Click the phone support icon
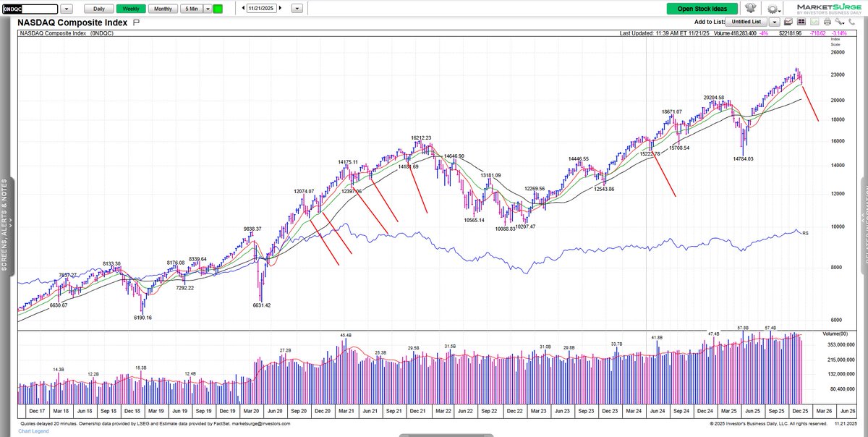This screenshot has height=437, width=868. pyautogui.click(x=852, y=22)
